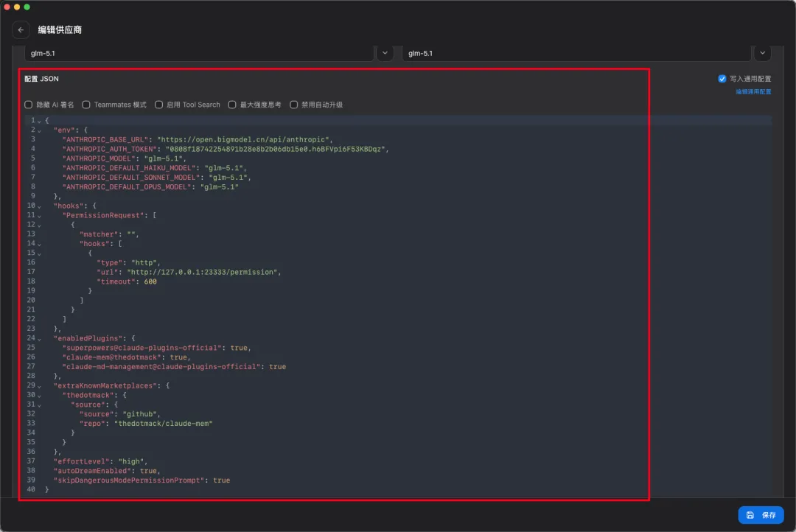This screenshot has width=796, height=532.
Task: Uncheck the 写入通用配置 checkbox
Action: click(x=722, y=79)
